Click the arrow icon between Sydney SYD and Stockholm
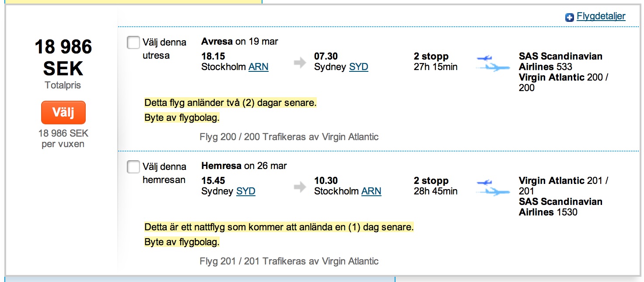The height and width of the screenshot is (282, 644). tap(300, 187)
